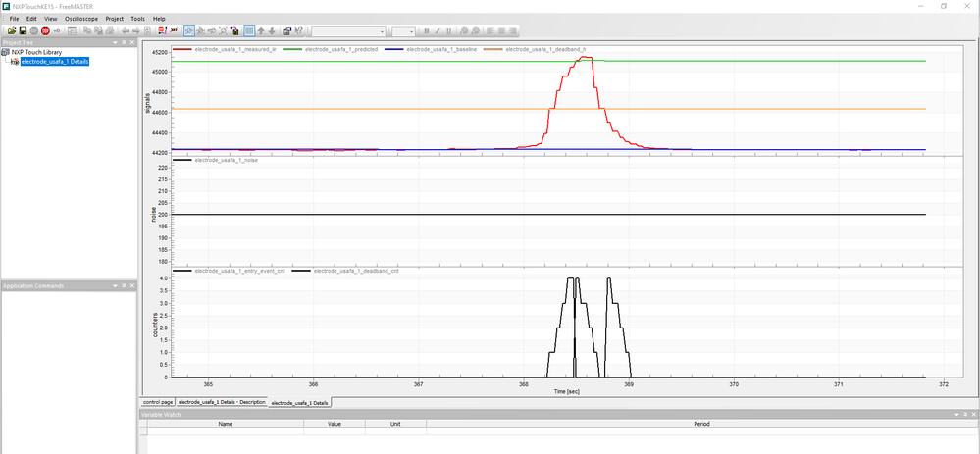This screenshot has width=980, height=454.
Task: Click the electrode_usafa_1_deadband_h legend label
Action: (x=545, y=49)
